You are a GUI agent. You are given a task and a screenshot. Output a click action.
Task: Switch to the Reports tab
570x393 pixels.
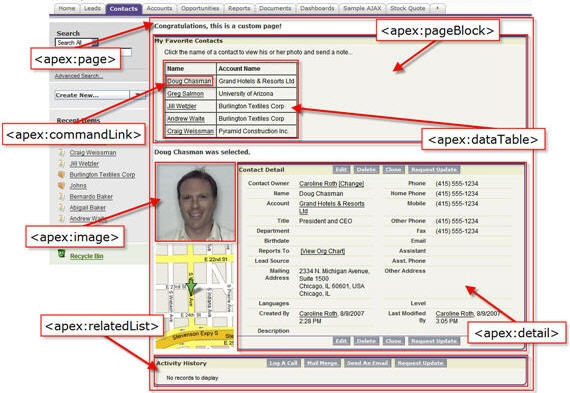click(x=239, y=8)
